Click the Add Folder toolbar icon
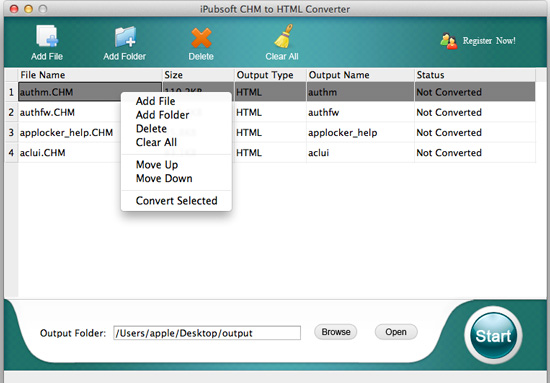Screen dimensions: 550x383 click(x=125, y=36)
